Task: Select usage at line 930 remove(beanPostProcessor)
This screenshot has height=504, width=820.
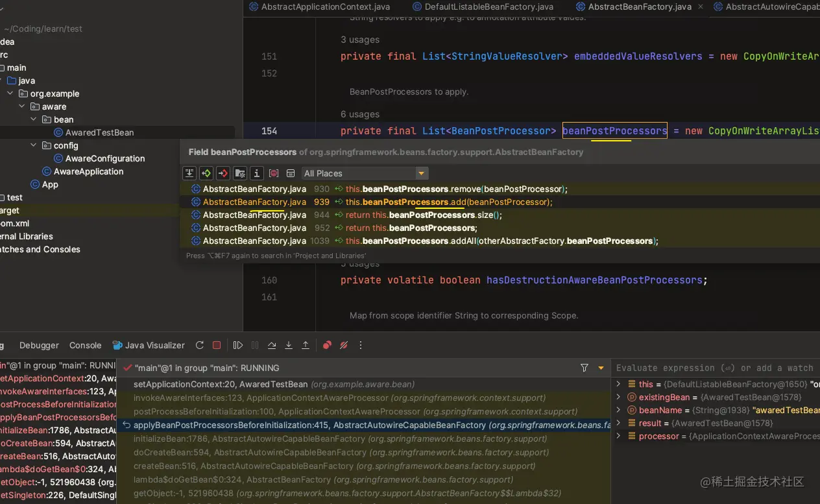Action: [x=500, y=189]
